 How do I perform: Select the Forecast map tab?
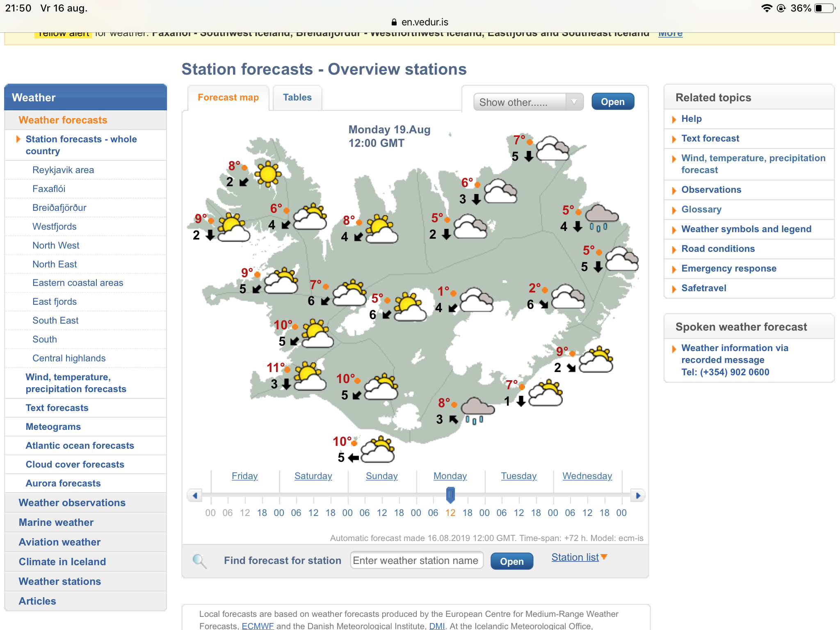(228, 98)
